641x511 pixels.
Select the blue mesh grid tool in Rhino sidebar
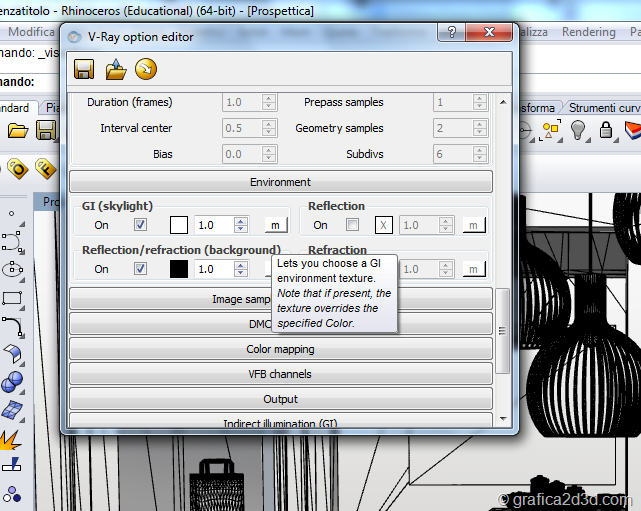pos(12,410)
